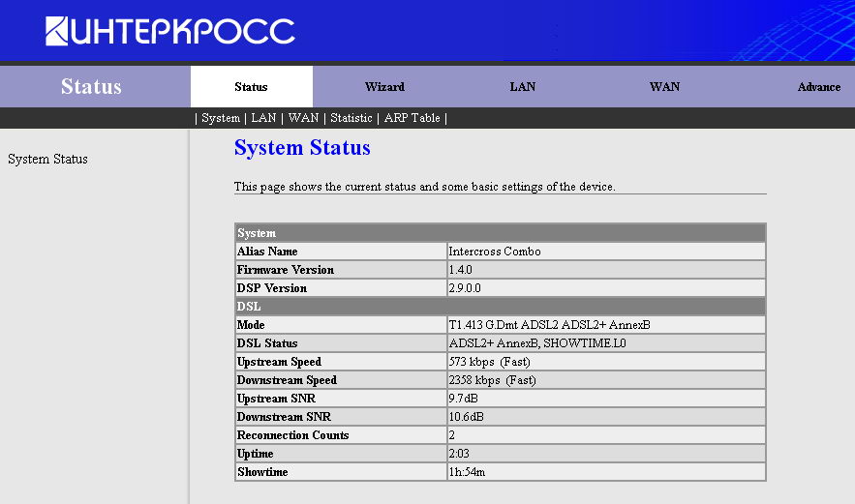Go to the Advance tab
The image size is (855, 504).
coord(818,87)
